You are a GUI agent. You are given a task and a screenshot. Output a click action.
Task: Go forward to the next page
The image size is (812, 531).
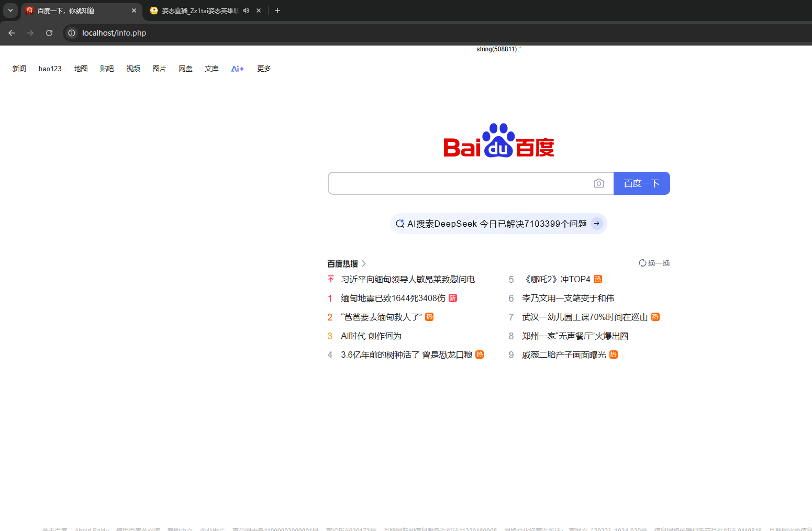(x=30, y=33)
